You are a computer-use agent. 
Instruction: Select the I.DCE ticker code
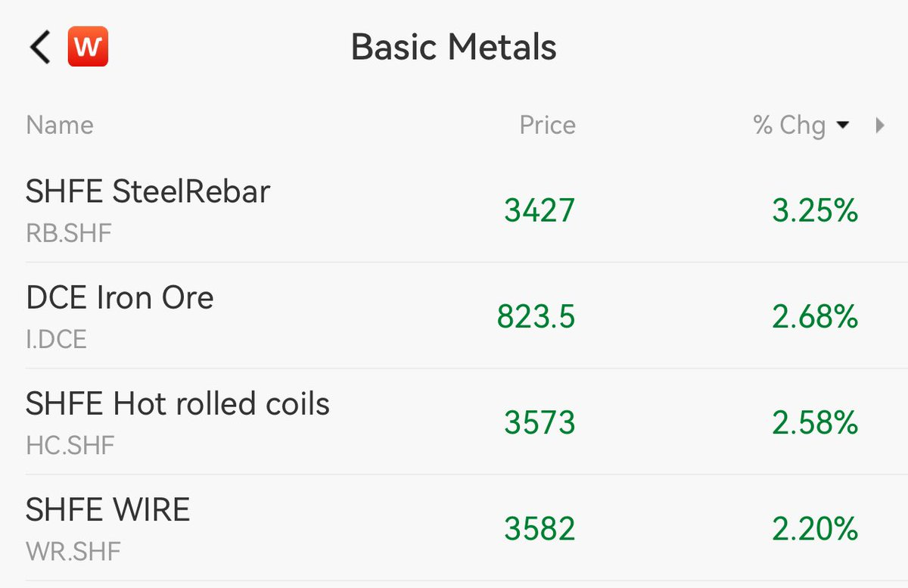point(57,339)
